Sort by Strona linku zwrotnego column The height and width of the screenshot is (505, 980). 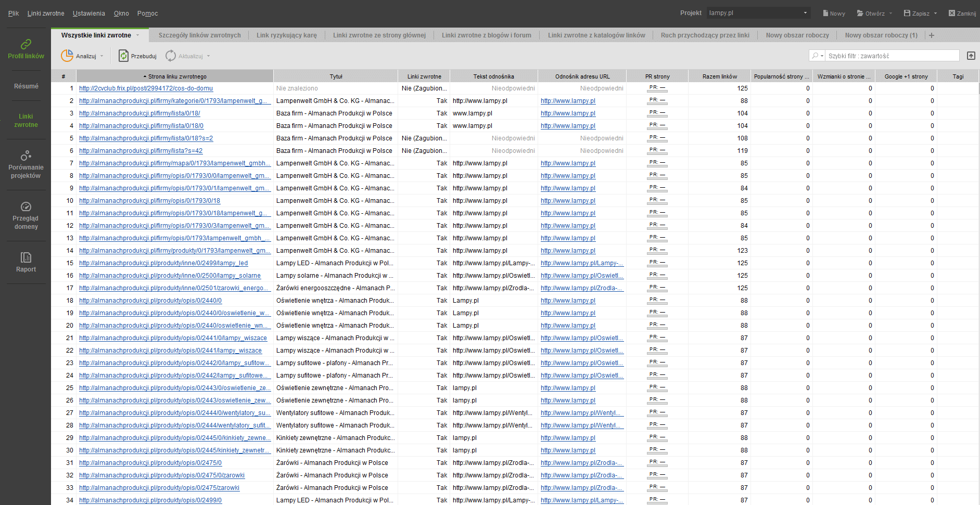tap(175, 76)
